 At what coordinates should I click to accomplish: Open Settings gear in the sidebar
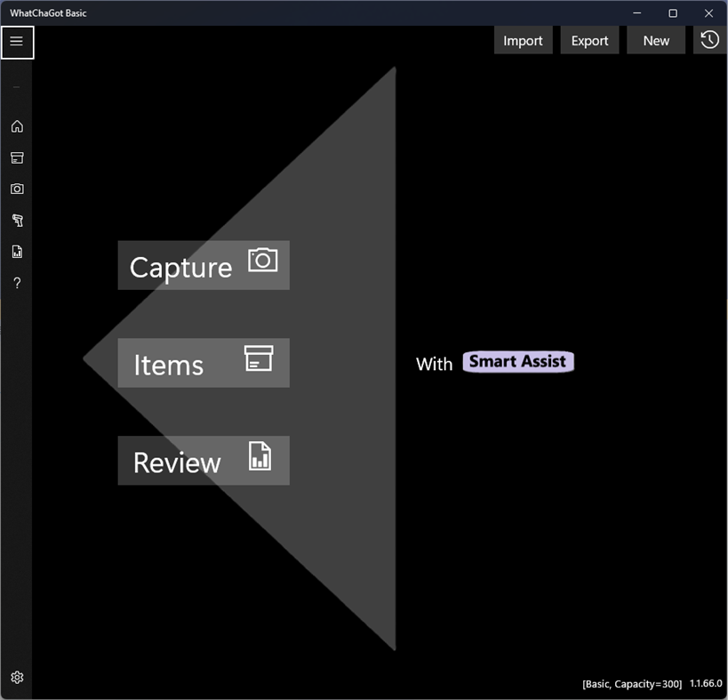17,677
